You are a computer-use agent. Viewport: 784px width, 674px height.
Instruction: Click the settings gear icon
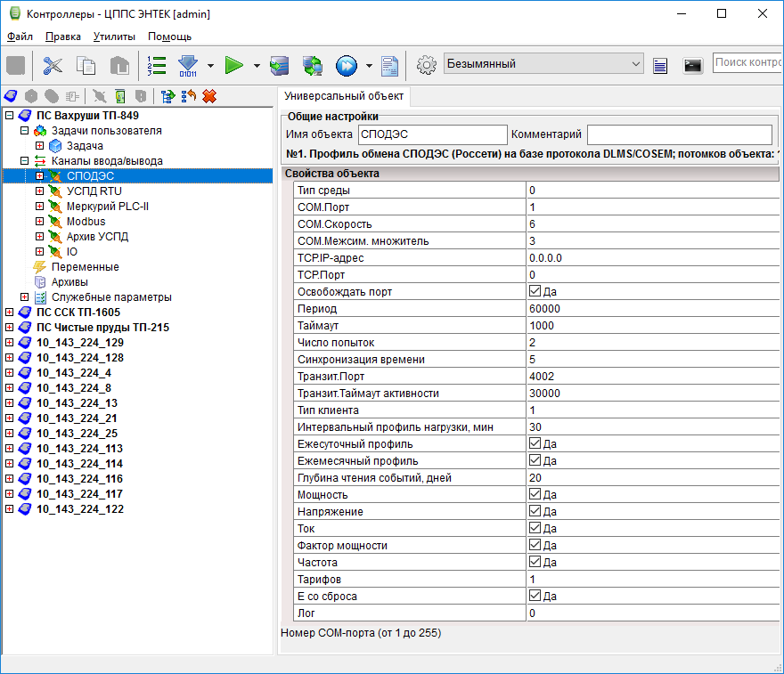pos(427,65)
